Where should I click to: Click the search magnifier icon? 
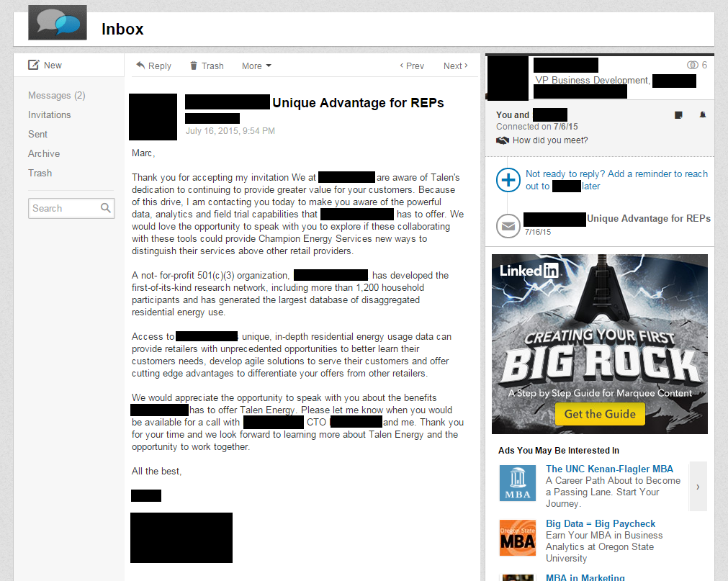tap(106, 208)
